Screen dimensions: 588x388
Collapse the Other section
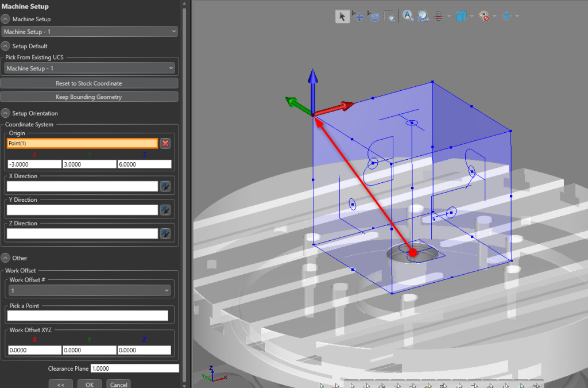(x=5, y=258)
